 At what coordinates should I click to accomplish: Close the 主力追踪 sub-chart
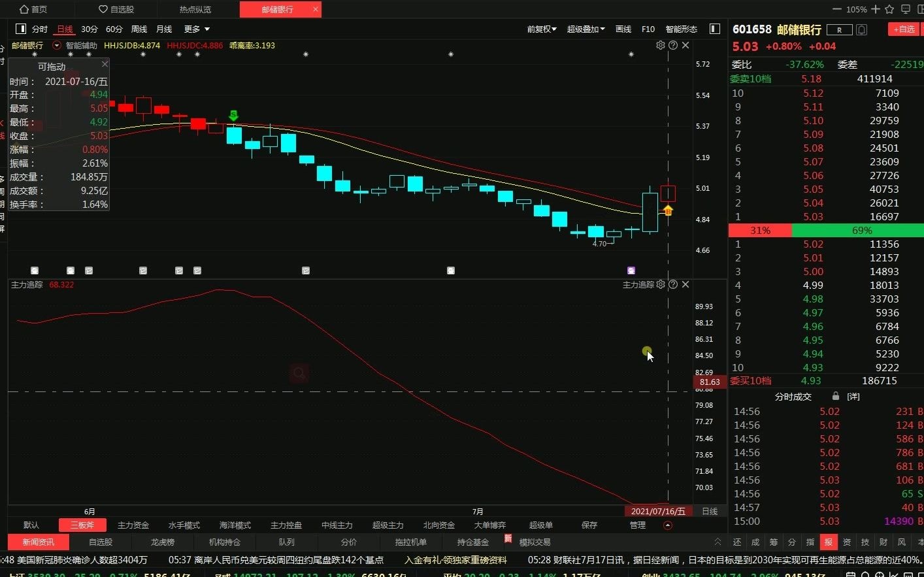tap(685, 284)
